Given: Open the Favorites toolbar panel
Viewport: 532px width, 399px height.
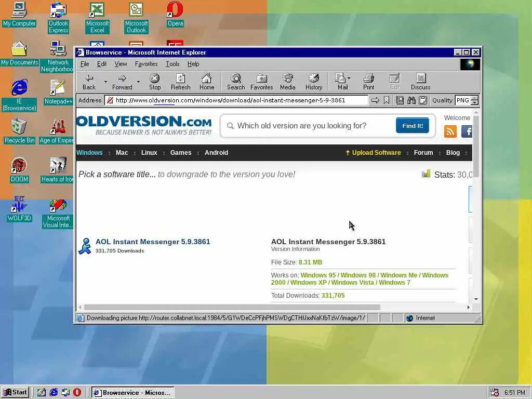Looking at the screenshot, I should (262, 82).
